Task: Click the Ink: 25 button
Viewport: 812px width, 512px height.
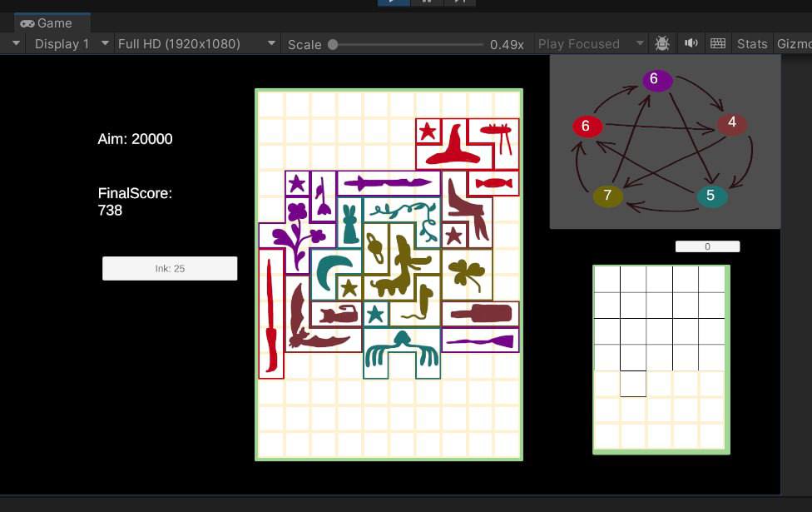Action: pyautogui.click(x=170, y=268)
